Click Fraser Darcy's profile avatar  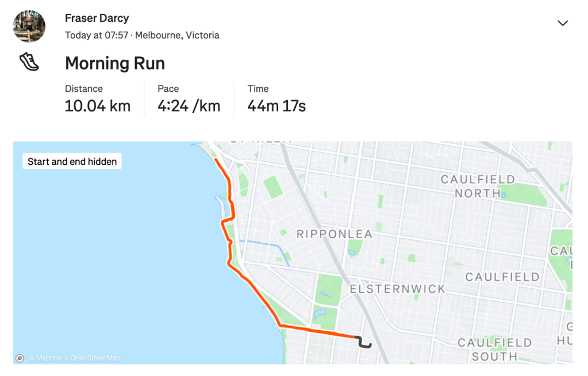[x=29, y=26]
